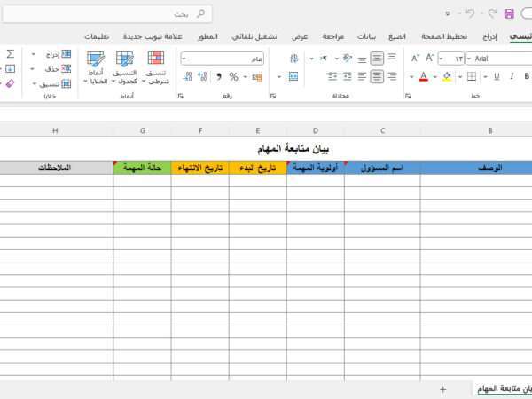Click the Format cells icon (تنسيق) in Cells group

pyautogui.click(x=55, y=83)
